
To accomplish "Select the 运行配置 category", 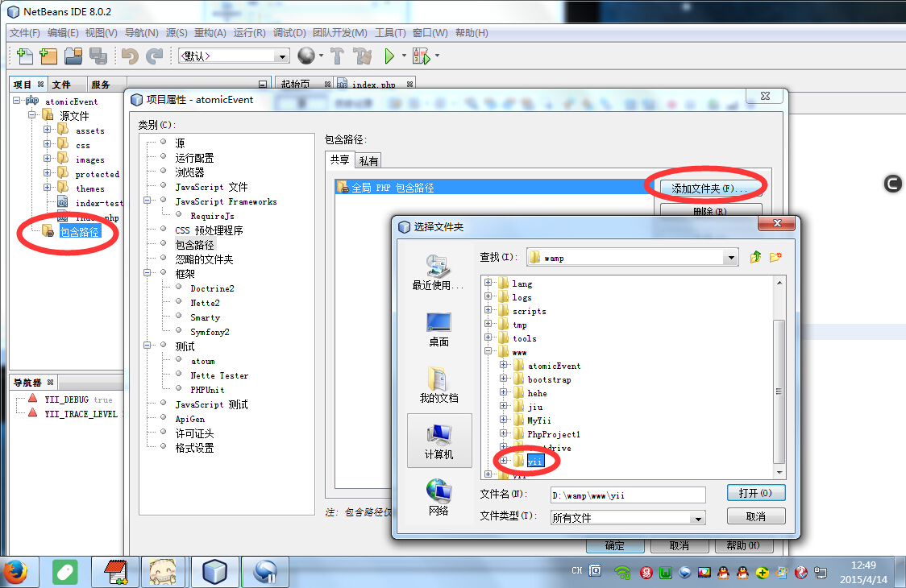I will (x=194, y=158).
